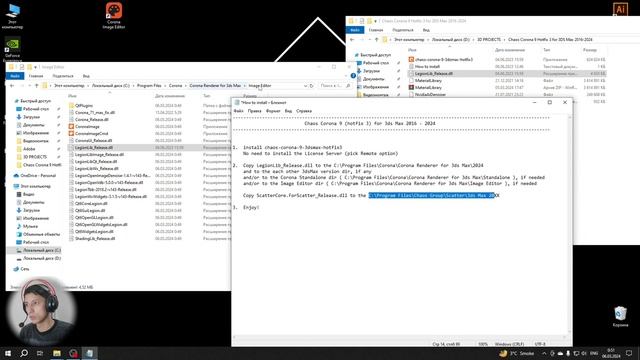Screen dimensions: 640x360
Task: Click Локальный диск (C:) breadcrumb in address bar
Action: pyautogui.click(x=111, y=86)
